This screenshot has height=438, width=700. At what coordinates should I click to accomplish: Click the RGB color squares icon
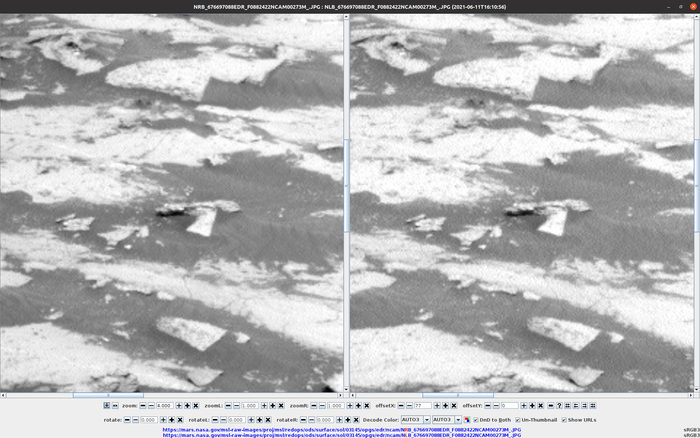467,420
